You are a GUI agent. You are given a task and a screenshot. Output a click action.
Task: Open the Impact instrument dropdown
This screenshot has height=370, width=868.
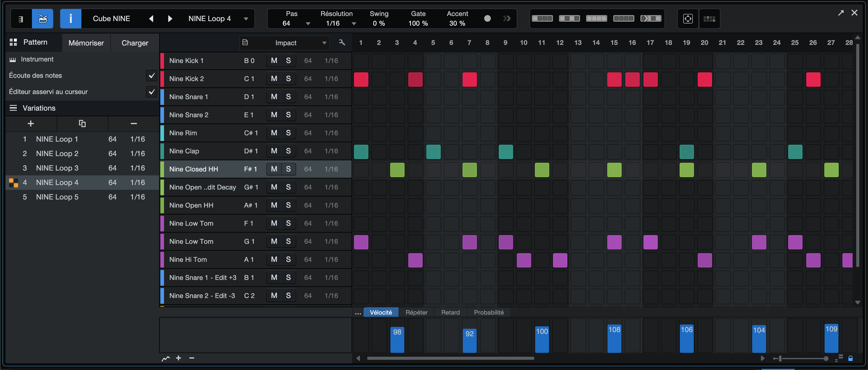(x=324, y=43)
